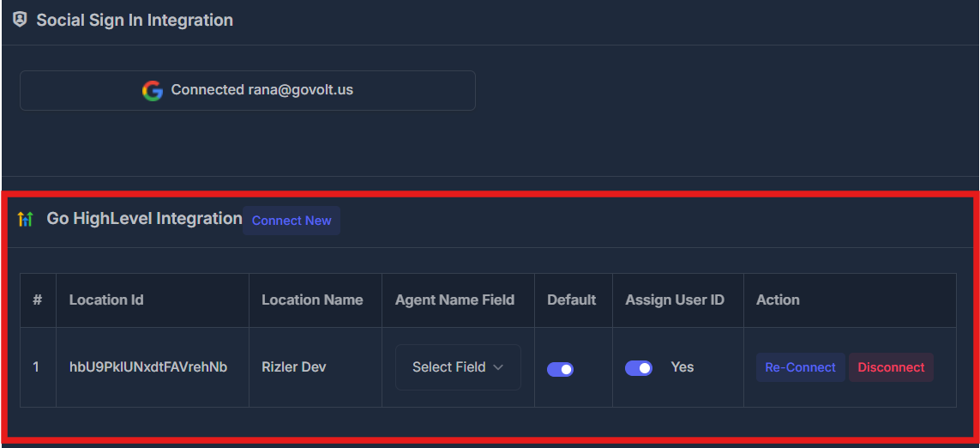Click the Go HighLevel arrows logo icon
Viewport: 980px width, 448px height.
tap(25, 219)
